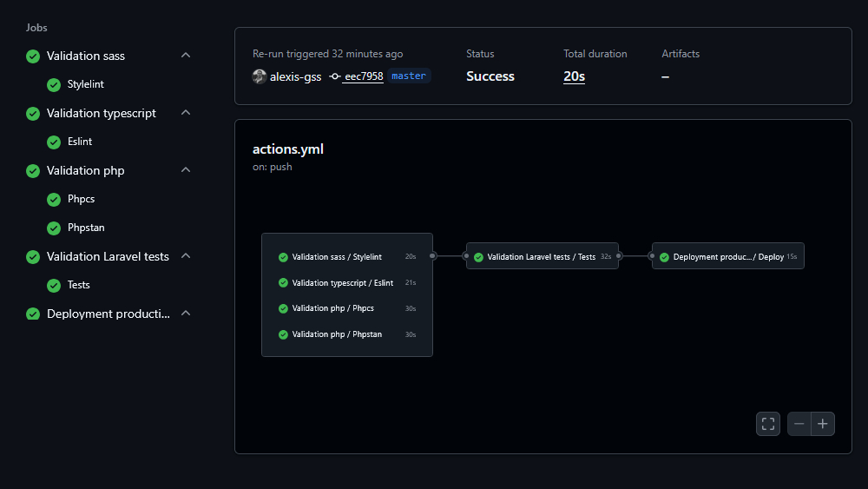Click check icon on Stylelint graph row

point(283,257)
